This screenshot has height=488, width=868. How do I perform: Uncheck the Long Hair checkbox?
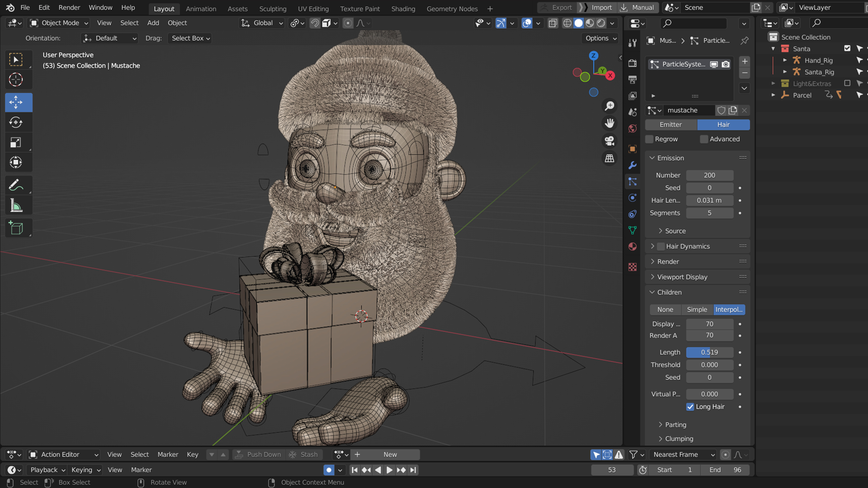pyautogui.click(x=690, y=407)
